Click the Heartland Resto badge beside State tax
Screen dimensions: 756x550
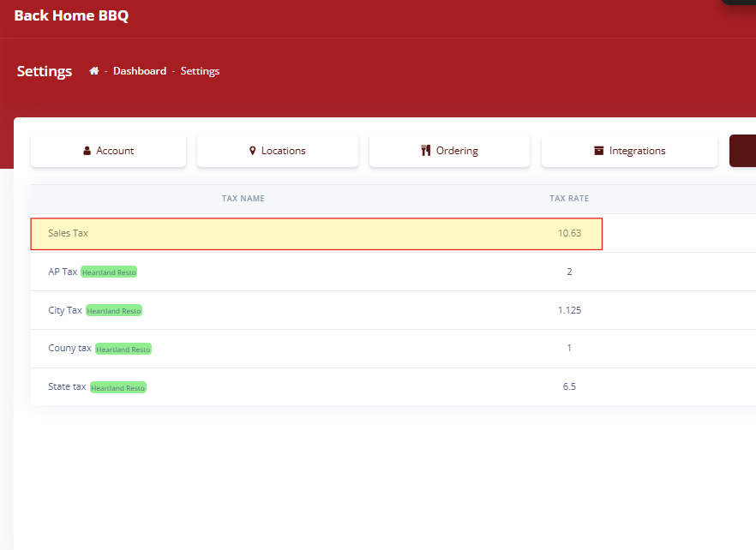[x=118, y=388]
